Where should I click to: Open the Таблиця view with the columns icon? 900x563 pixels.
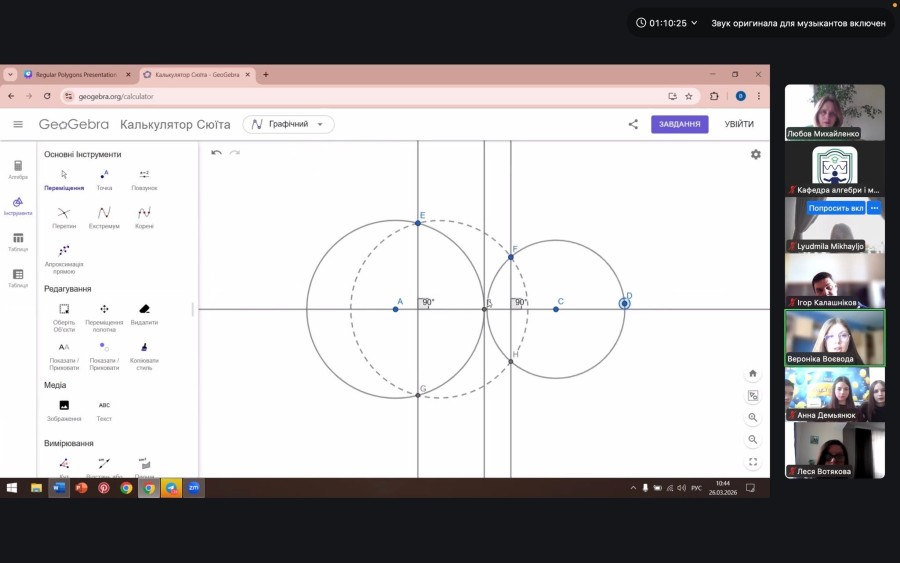coord(18,242)
